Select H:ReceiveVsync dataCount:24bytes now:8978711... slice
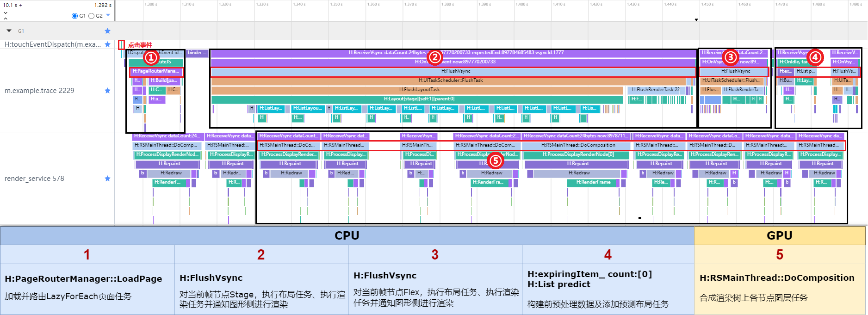Viewport: 868px width, 315px height. pyautogui.click(x=576, y=136)
